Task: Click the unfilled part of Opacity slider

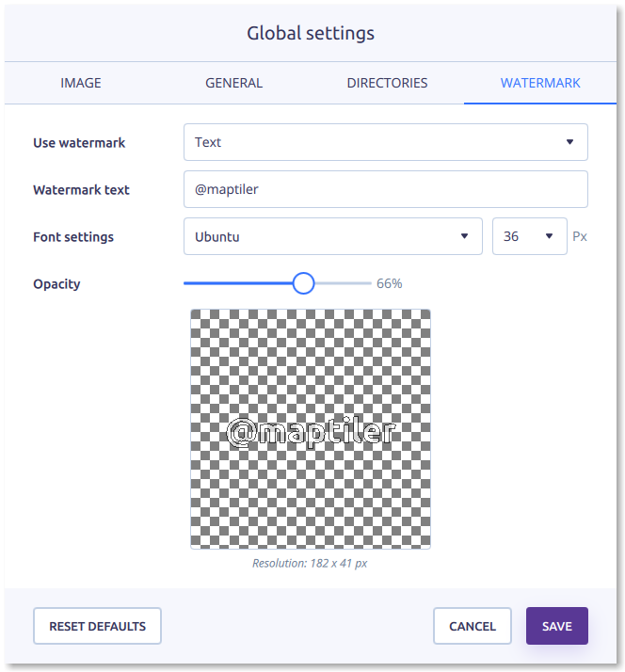Action: point(344,283)
